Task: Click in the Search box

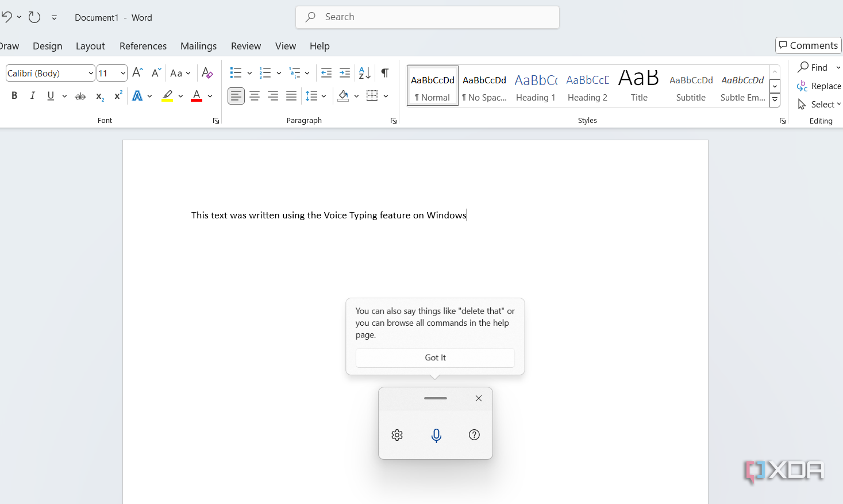Action: tap(428, 17)
